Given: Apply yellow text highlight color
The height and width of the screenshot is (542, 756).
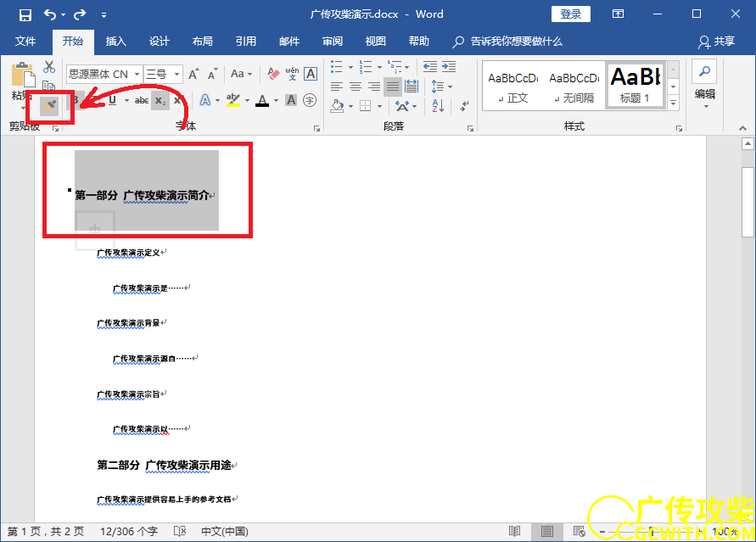Looking at the screenshot, I should (233, 100).
